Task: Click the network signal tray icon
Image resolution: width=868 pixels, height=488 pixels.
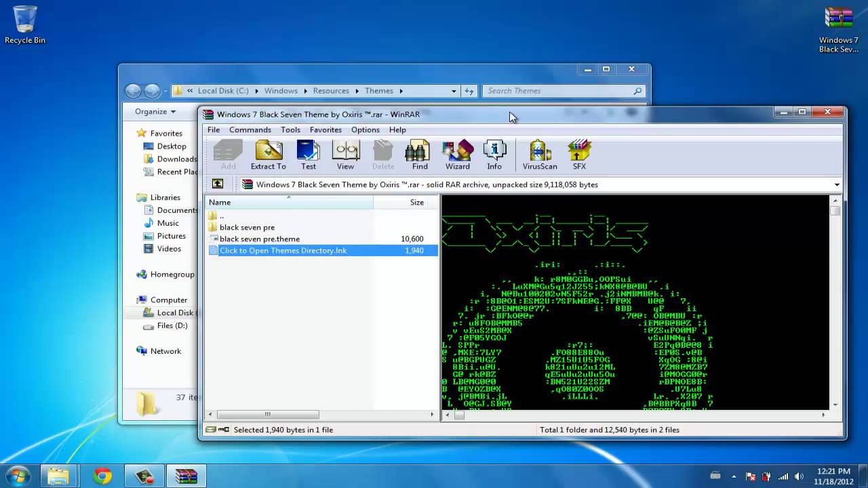Action: point(783,476)
